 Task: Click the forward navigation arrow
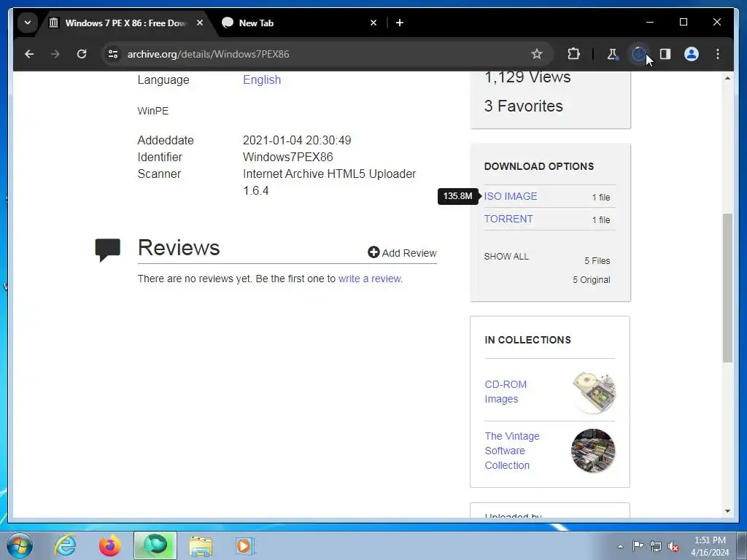pyautogui.click(x=55, y=54)
